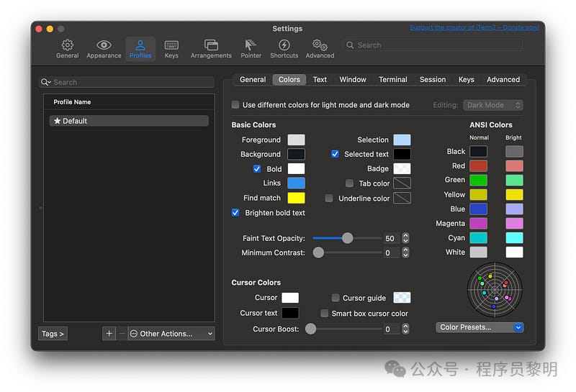
Task: Open the Pointer settings pane
Action: tap(251, 49)
